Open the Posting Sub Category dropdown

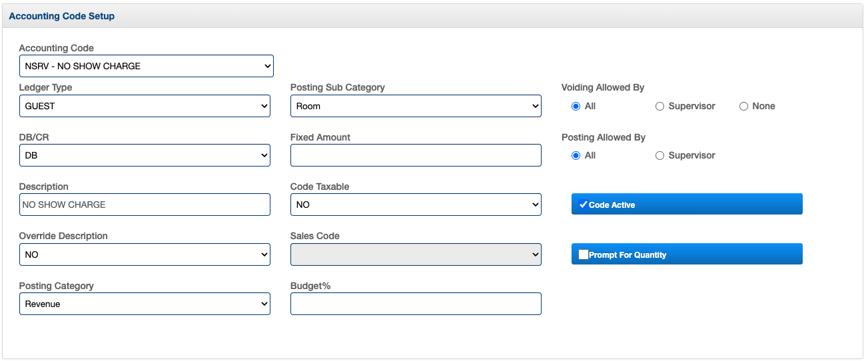[416, 106]
